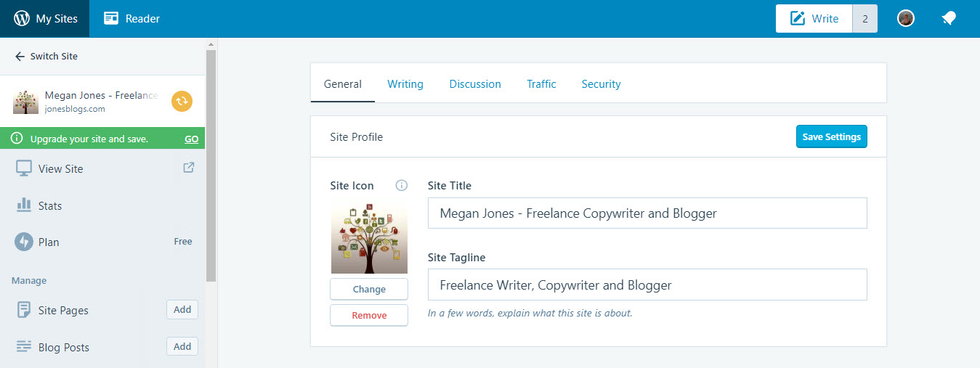
Task: Open My Sites menu
Action: click(x=45, y=19)
